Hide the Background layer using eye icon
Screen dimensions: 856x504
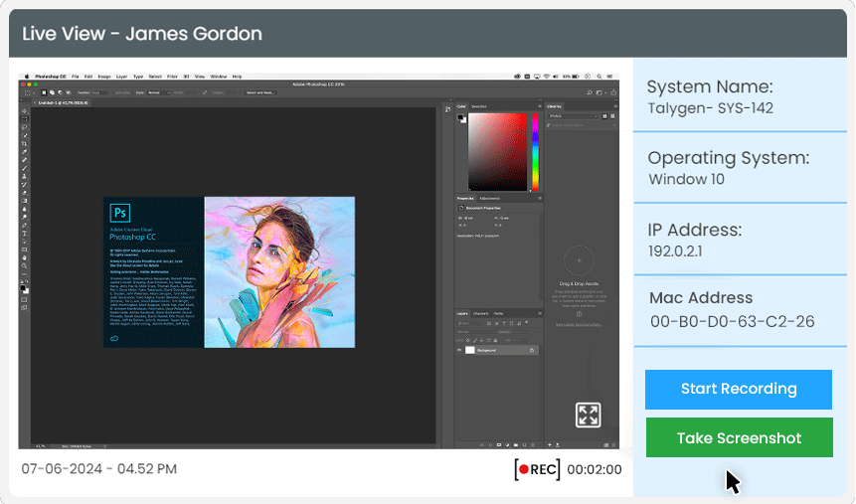tap(460, 350)
